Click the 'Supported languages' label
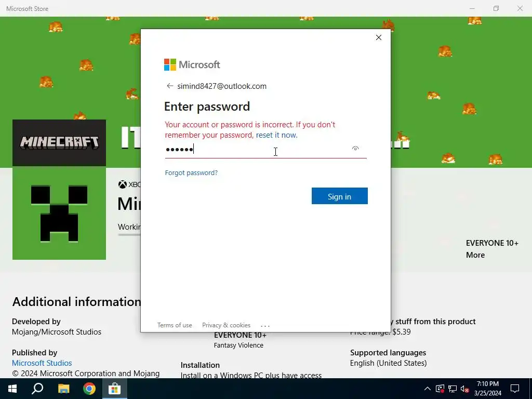This screenshot has width=532, height=399. [388, 353]
